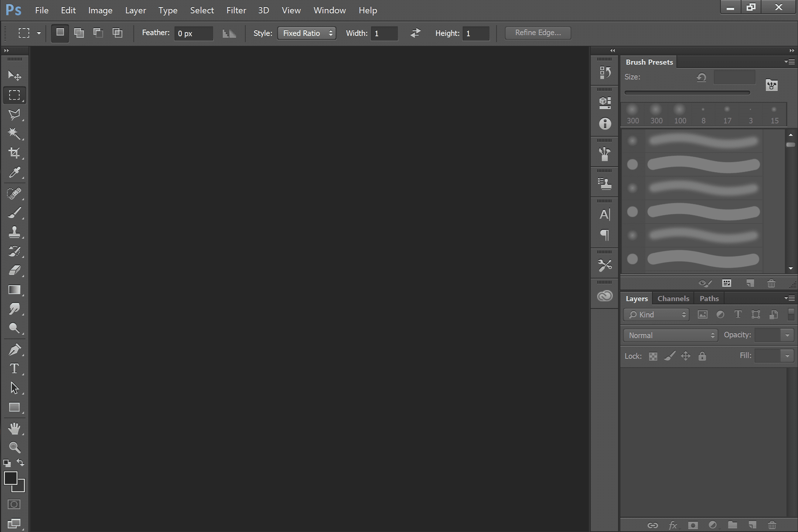Select the Path Selection tool
This screenshot has height=532, width=798.
14,388
